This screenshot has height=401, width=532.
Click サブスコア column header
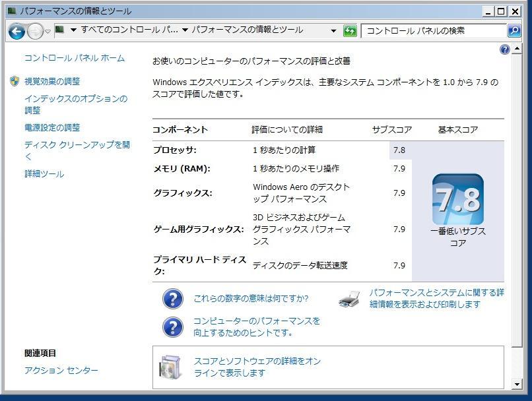coord(392,129)
